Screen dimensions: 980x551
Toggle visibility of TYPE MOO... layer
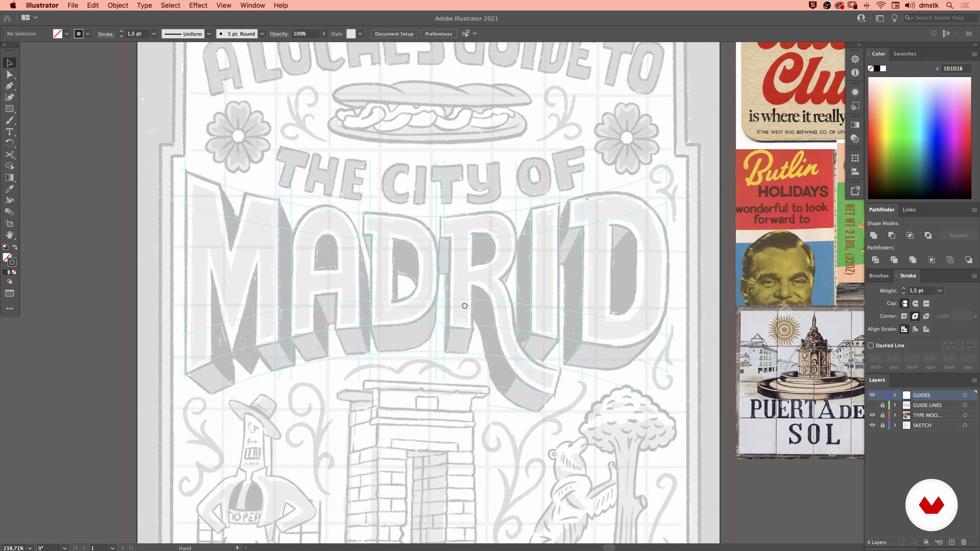(872, 415)
